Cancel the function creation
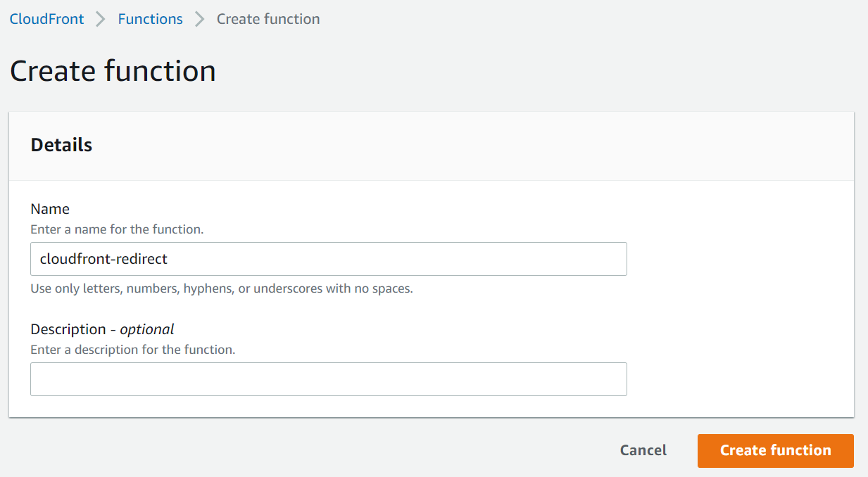The height and width of the screenshot is (477, 868). coord(642,450)
